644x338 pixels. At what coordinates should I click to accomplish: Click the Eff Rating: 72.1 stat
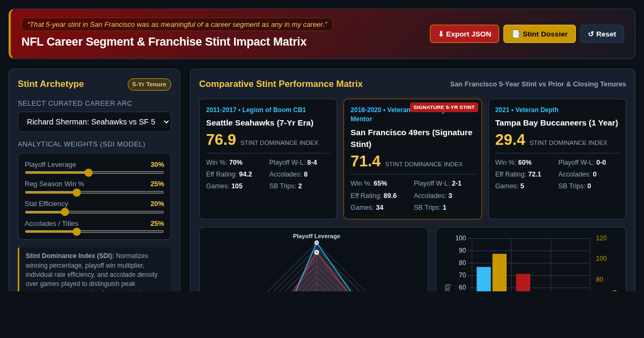point(518,174)
